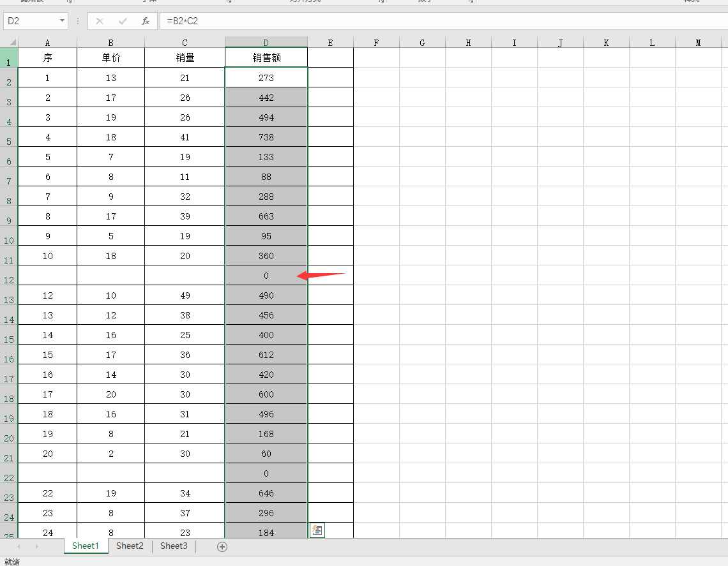728x566 pixels.
Task: Select column G header
Action: (422, 43)
